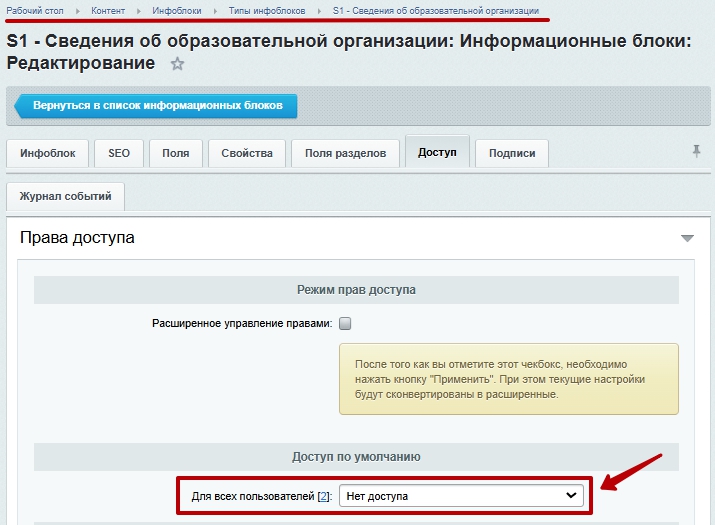Go to the Поля разделов tab
The height and width of the screenshot is (525, 715).
point(345,153)
